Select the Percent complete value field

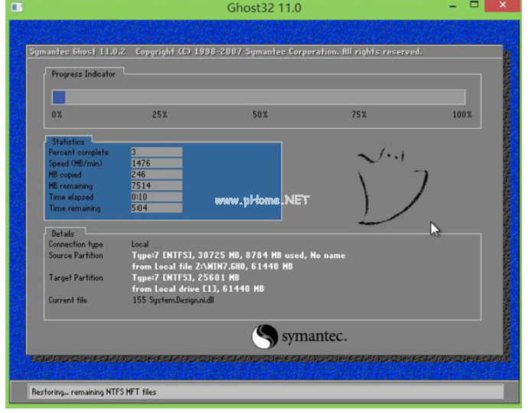pyautogui.click(x=156, y=152)
